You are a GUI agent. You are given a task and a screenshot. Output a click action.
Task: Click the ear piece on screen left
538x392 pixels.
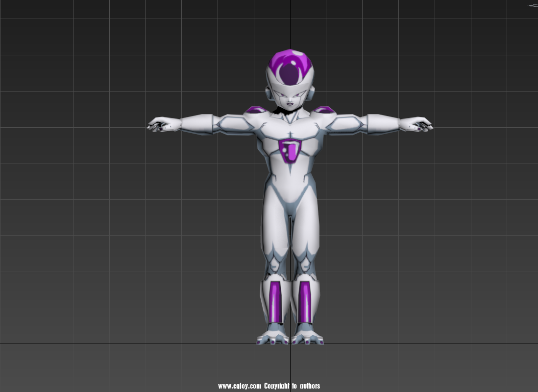[x=268, y=93]
